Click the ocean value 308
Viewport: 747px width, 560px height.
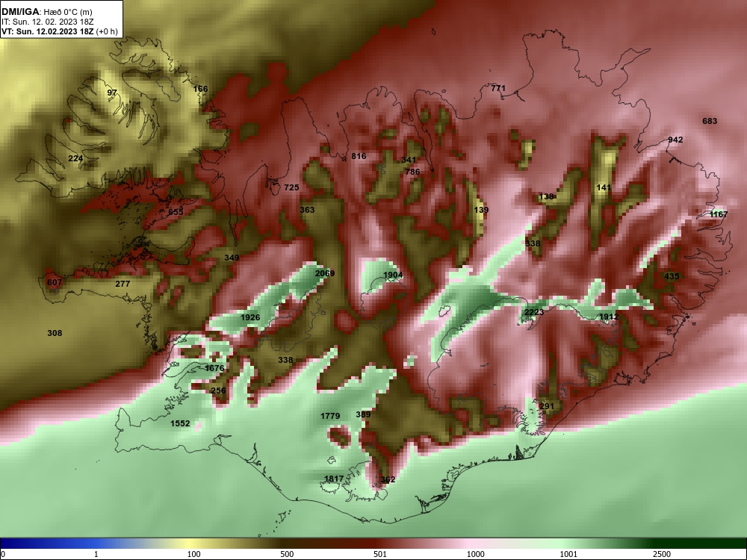(55, 333)
